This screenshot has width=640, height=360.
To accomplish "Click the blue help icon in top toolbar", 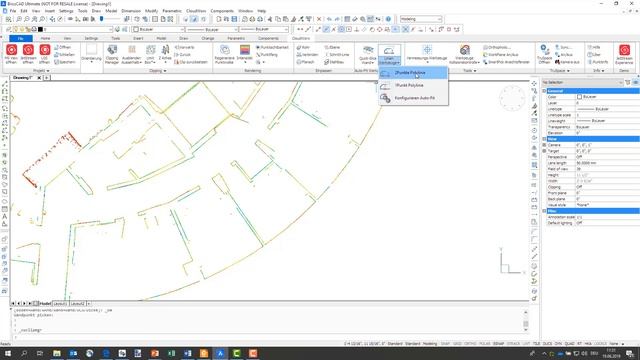I will 388,19.
